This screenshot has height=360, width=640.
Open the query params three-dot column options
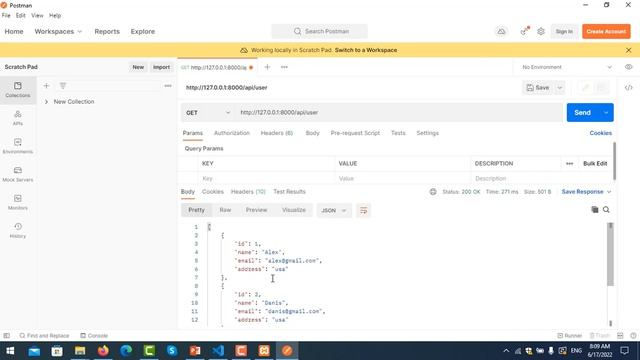(569, 163)
